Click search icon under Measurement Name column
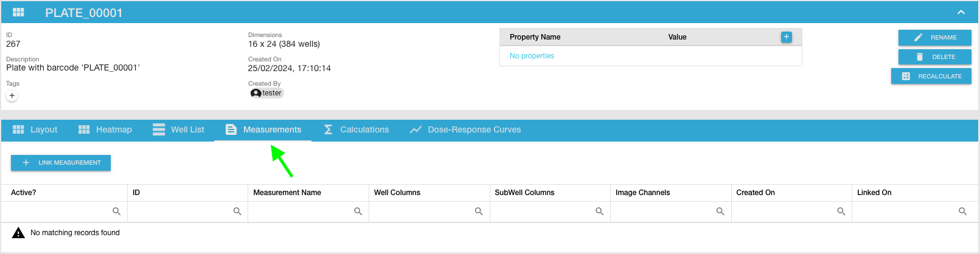This screenshot has height=254, width=980. coord(358,211)
